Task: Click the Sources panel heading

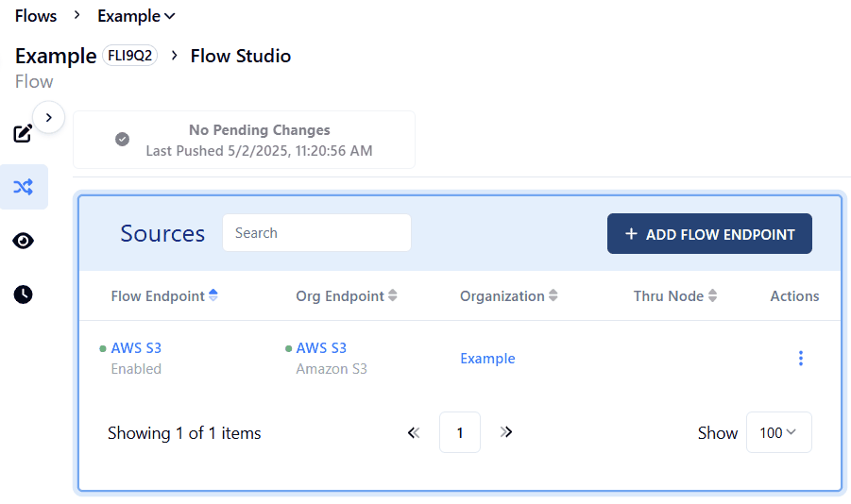Action: click(162, 233)
